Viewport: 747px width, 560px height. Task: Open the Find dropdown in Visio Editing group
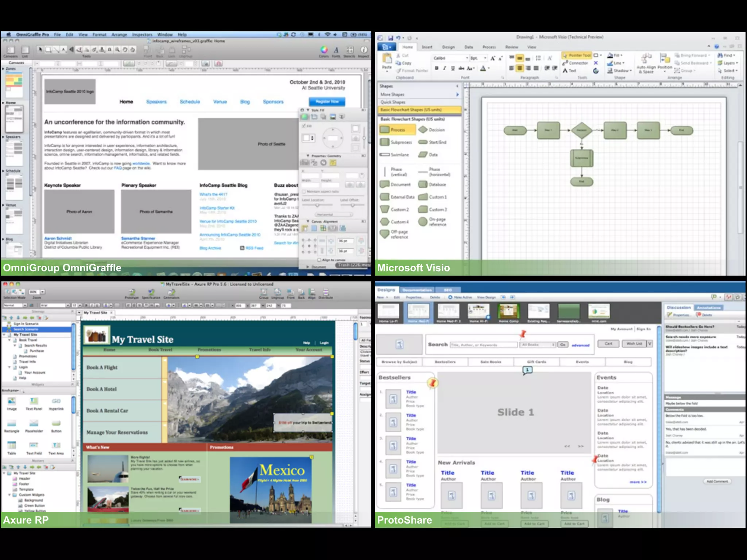click(x=726, y=55)
